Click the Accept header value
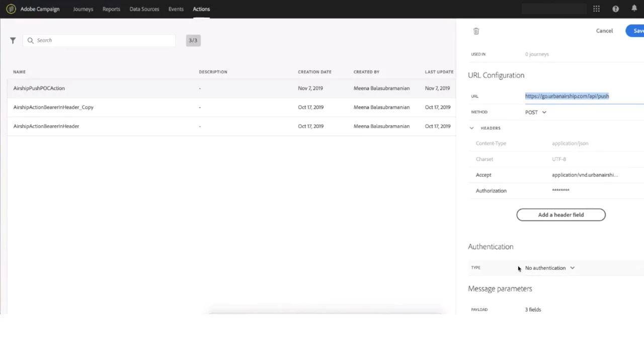644x362 pixels. pos(585,175)
